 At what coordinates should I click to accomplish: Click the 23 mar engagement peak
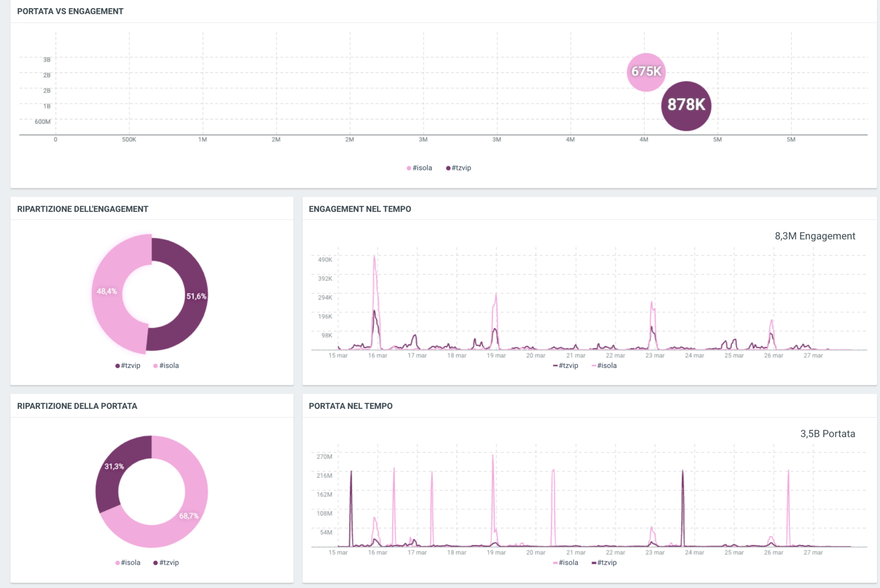[x=652, y=302]
